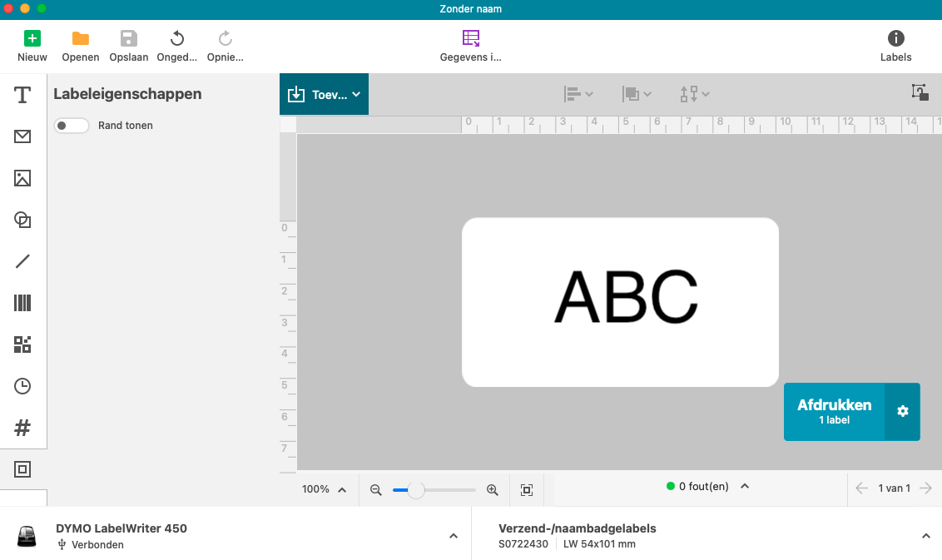The image size is (942, 560).
Task: Select the ABC text on the label
Action: (x=626, y=297)
